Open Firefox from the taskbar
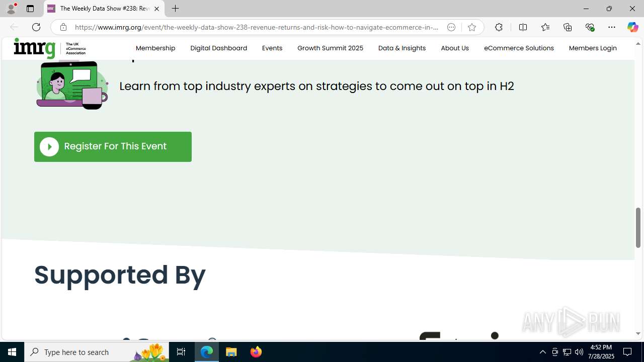The image size is (644, 362). click(x=256, y=352)
